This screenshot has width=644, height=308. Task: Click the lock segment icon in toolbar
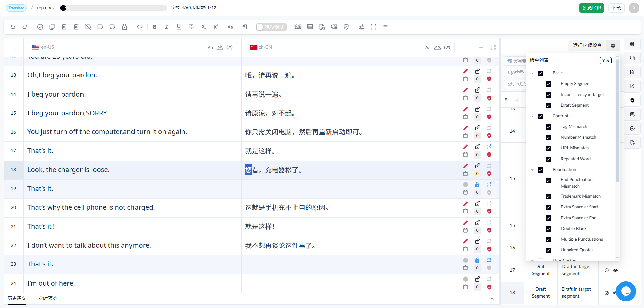click(x=124, y=27)
